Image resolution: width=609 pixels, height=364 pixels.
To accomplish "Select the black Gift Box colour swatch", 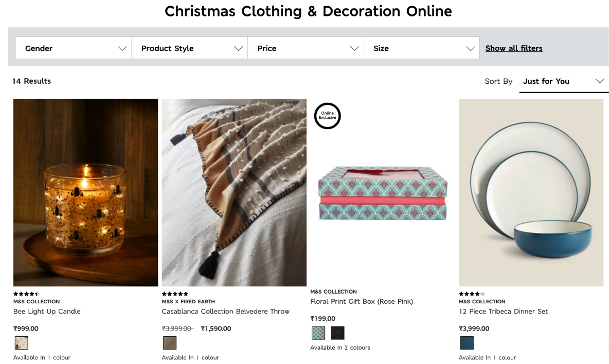I will coord(337,333).
